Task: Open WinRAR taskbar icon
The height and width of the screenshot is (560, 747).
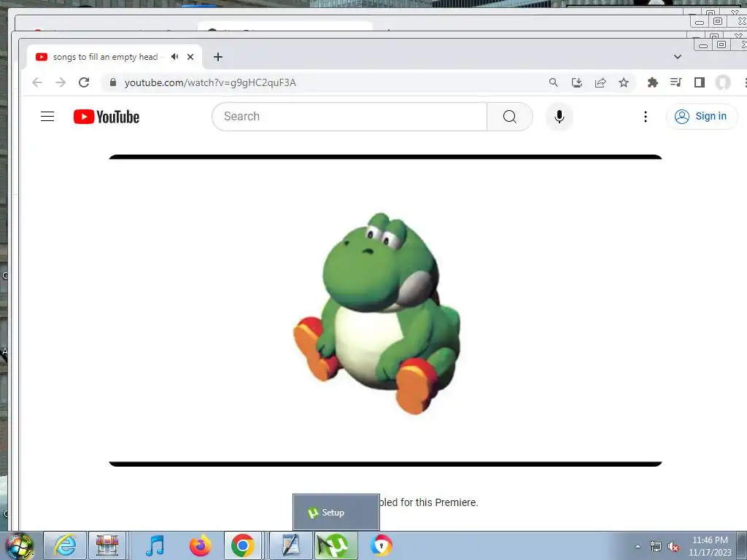Action: pyautogui.click(x=107, y=545)
